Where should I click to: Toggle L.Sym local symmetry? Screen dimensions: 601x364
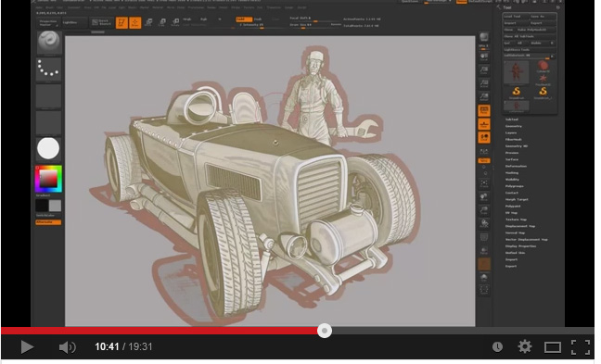(484, 151)
